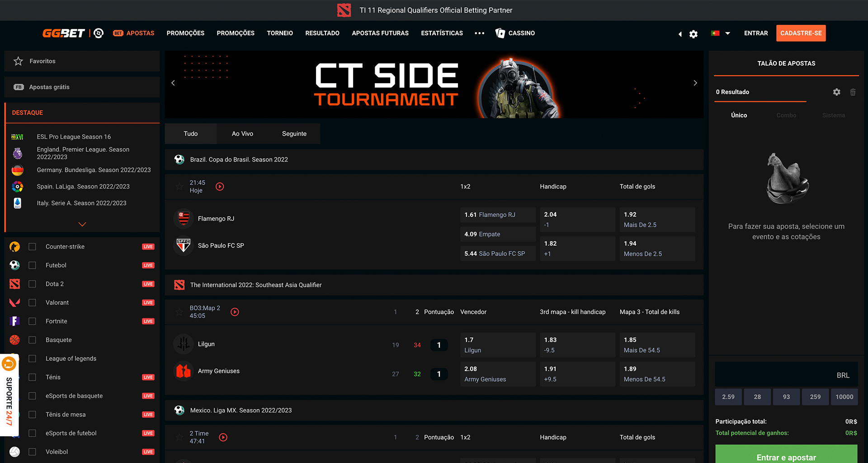
Task: Click the Army Geniuses team logo
Action: coord(184,371)
